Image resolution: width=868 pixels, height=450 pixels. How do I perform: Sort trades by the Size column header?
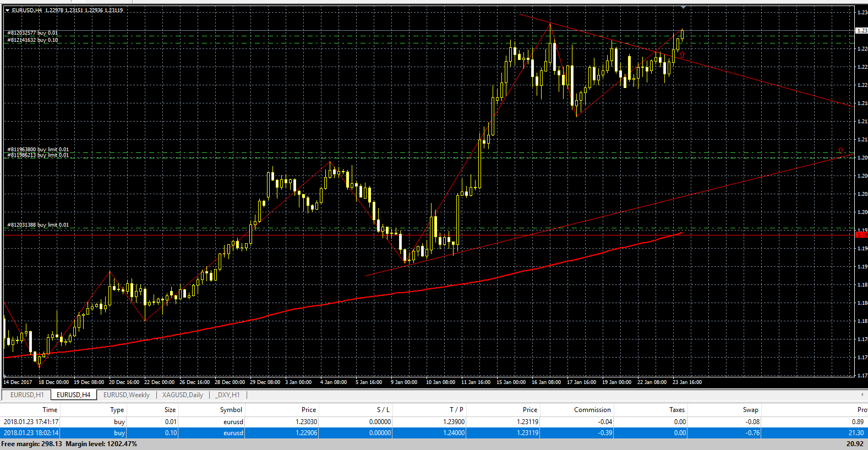[153, 410]
